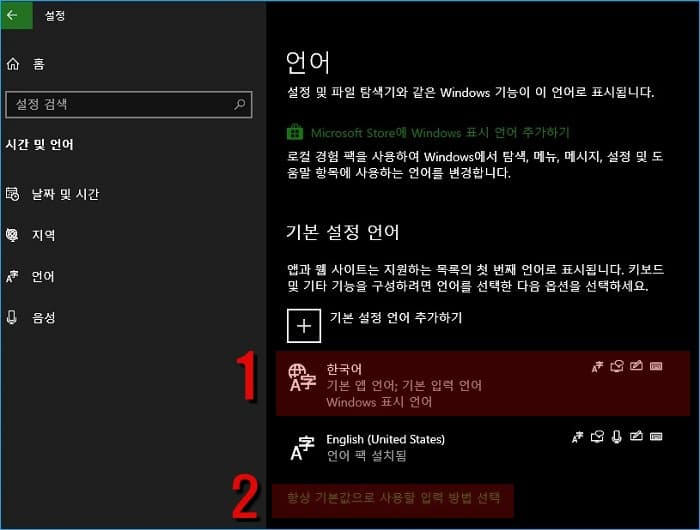Click the English language A字 icon

click(302, 448)
